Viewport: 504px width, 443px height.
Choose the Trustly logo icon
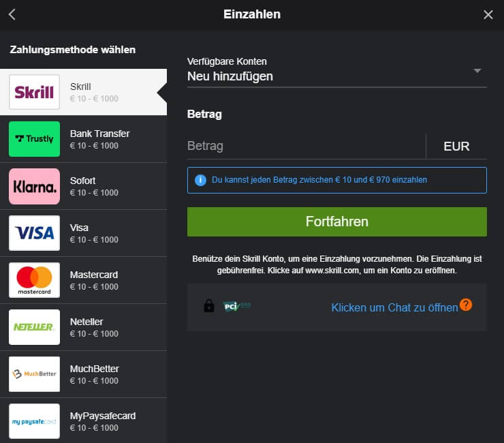pos(34,139)
